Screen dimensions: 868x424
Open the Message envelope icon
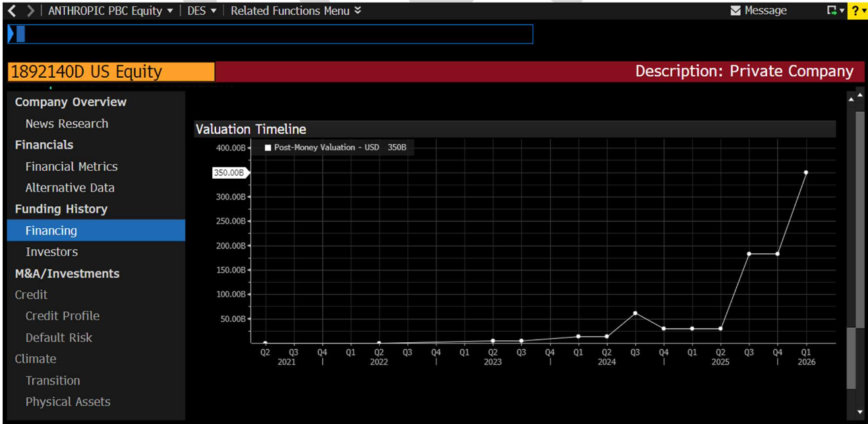(x=736, y=11)
